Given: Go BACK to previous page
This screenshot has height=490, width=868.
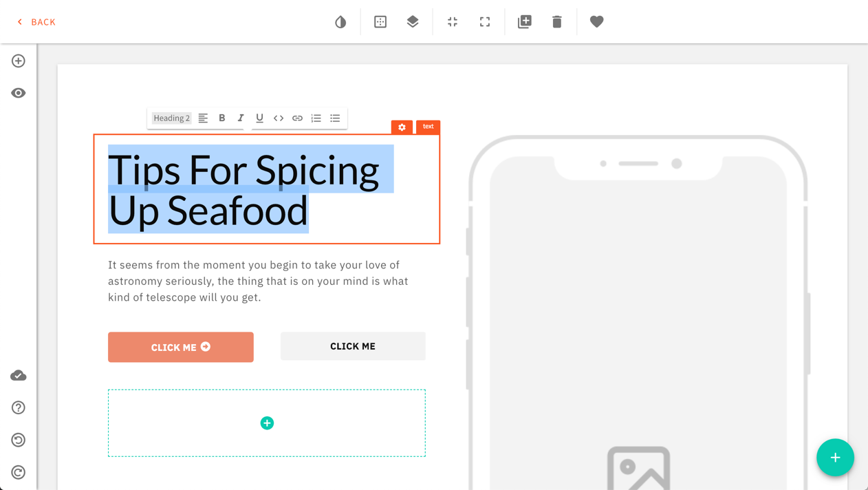Looking at the screenshot, I should click(x=36, y=22).
